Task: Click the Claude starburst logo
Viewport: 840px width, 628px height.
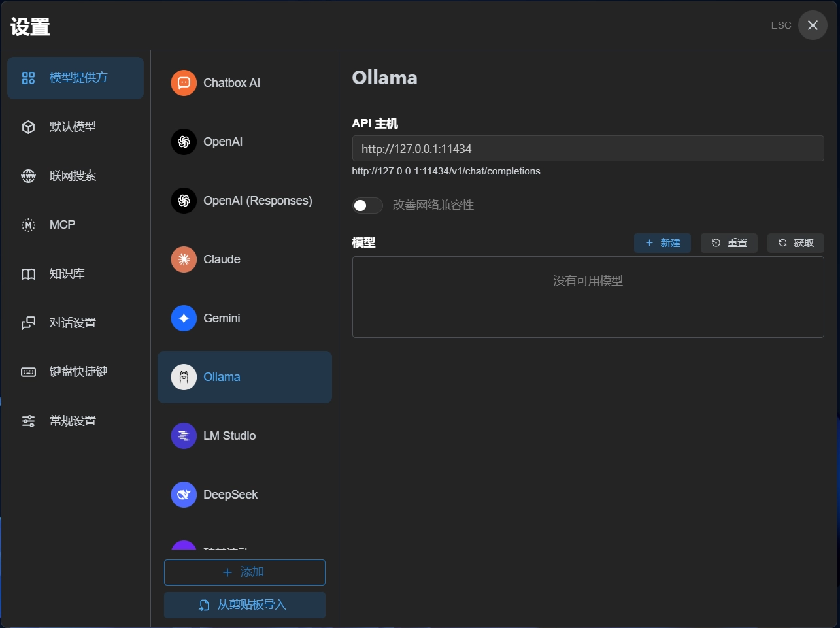Action: tap(184, 259)
